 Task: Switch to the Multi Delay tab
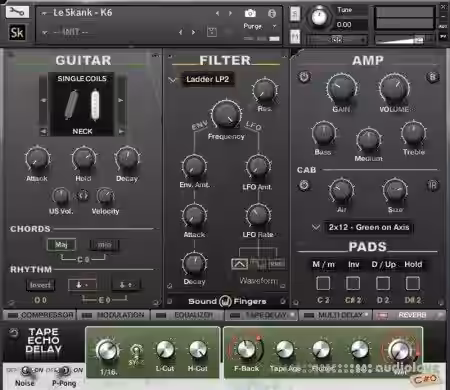pyautogui.click(x=336, y=315)
